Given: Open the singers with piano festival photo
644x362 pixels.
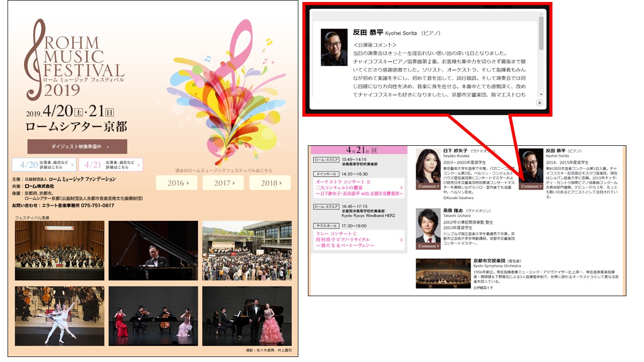Looking at the screenshot, I should point(247,316).
